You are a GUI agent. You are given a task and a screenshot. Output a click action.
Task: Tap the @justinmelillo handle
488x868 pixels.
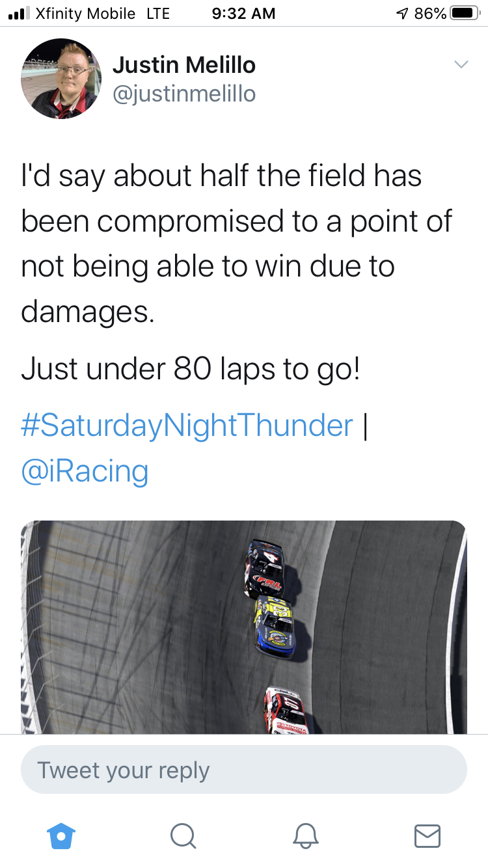point(184,94)
